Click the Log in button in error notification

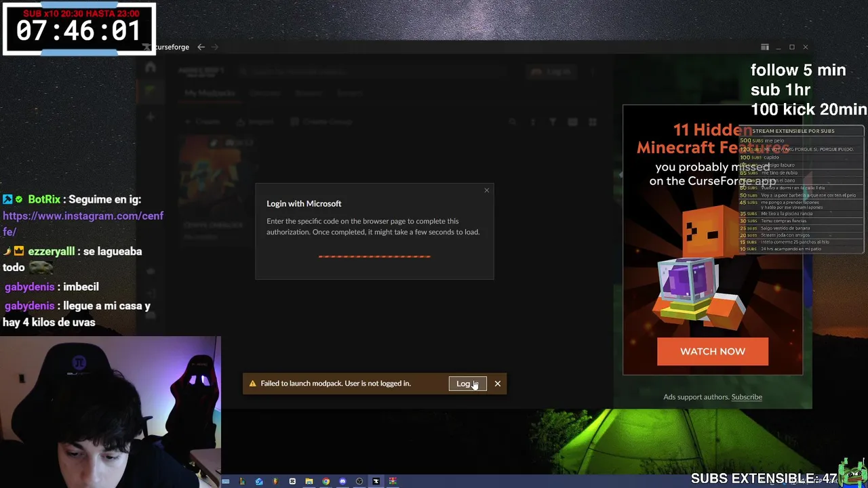[467, 384]
